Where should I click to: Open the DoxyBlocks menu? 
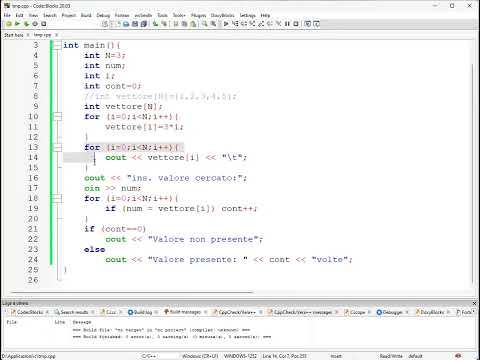tap(223, 15)
